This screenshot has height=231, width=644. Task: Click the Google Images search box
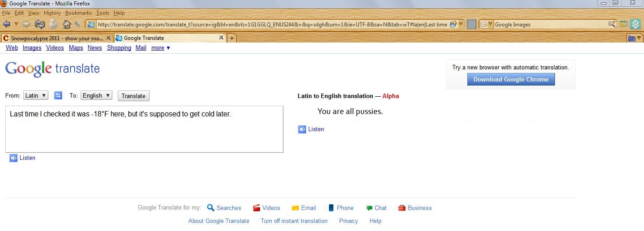550,25
